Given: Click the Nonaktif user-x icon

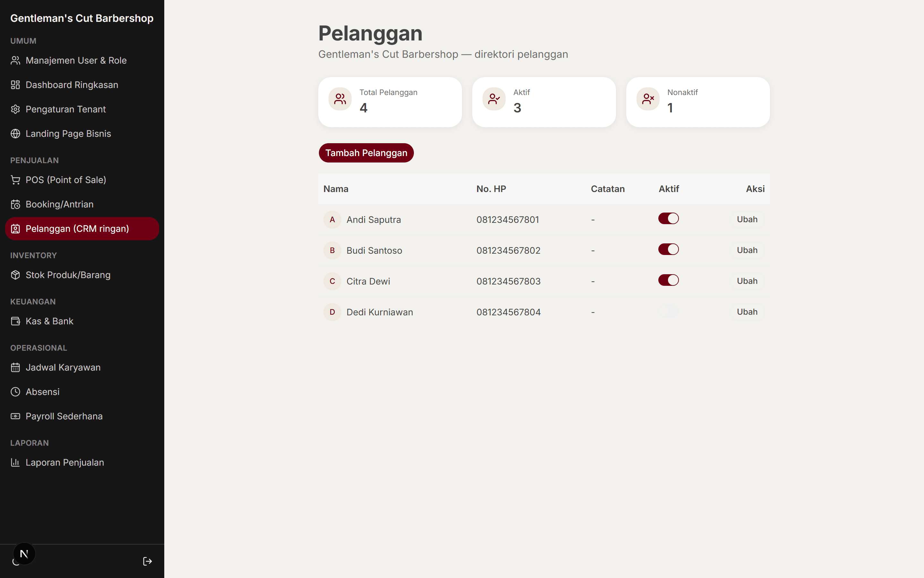Looking at the screenshot, I should coord(648,99).
